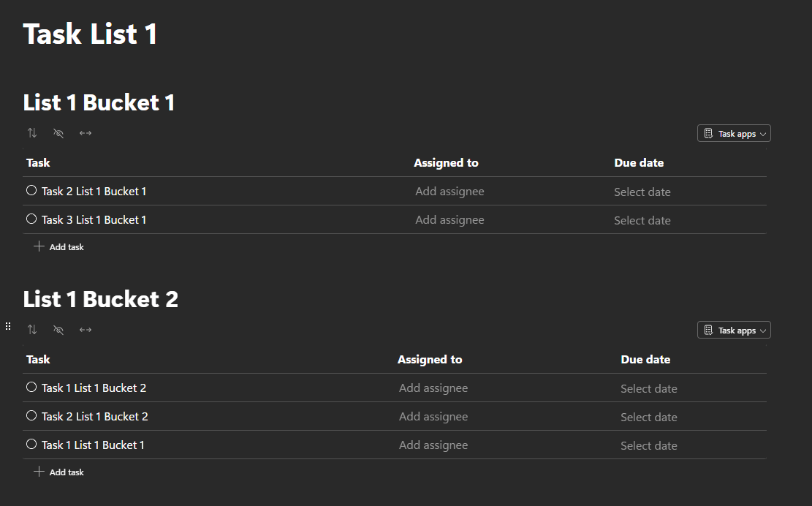Mark Task 2 List 1 Bucket 1 complete

coord(31,191)
